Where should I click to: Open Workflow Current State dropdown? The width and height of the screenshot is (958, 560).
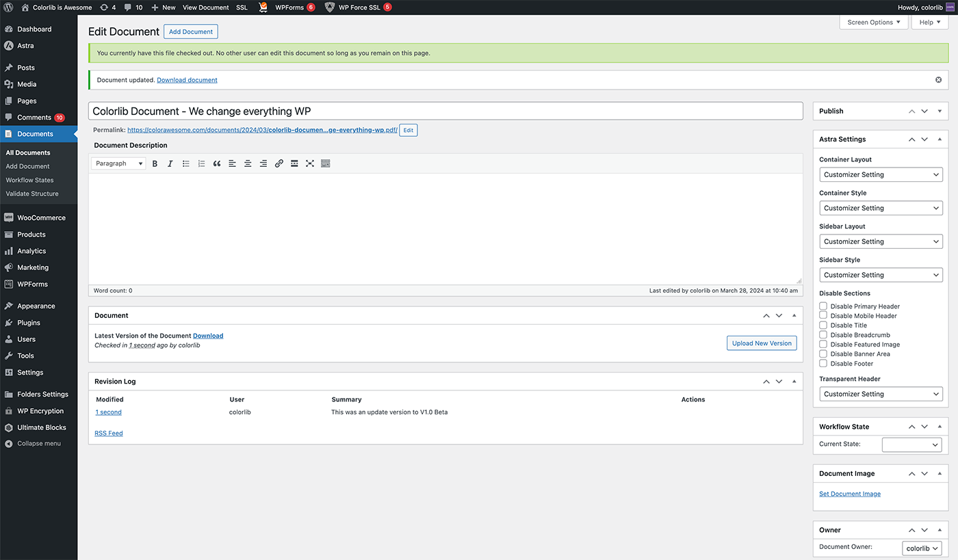pyautogui.click(x=911, y=444)
